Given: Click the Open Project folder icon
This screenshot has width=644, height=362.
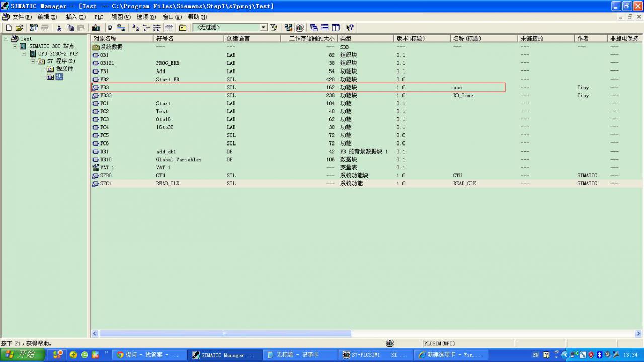Looking at the screenshot, I should [20, 28].
